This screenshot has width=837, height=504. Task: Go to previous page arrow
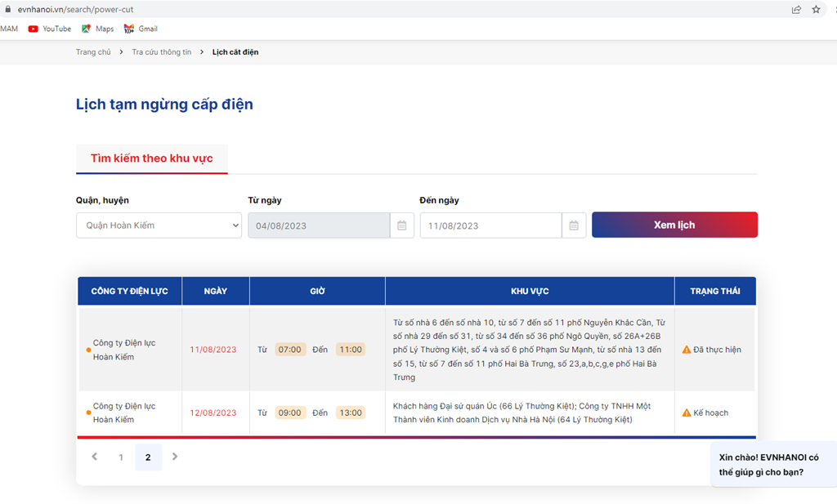pos(95,457)
